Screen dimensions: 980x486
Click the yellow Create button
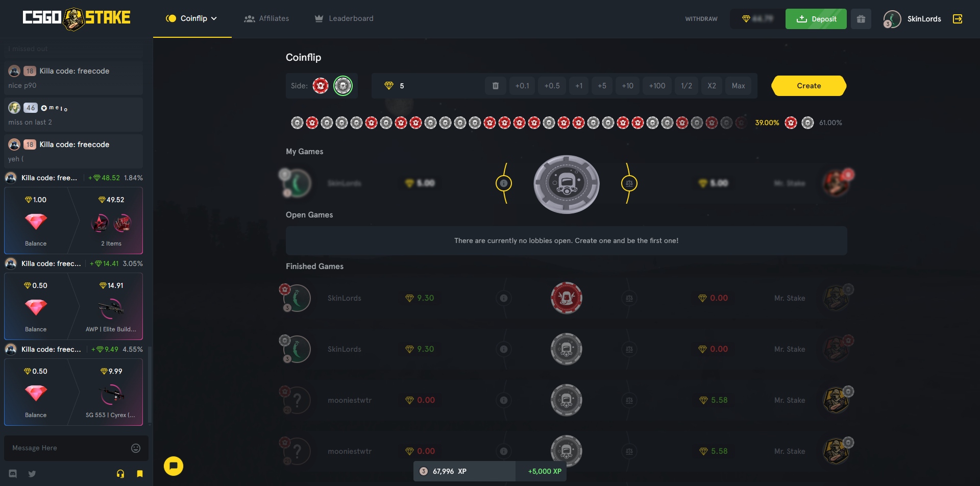(x=808, y=86)
